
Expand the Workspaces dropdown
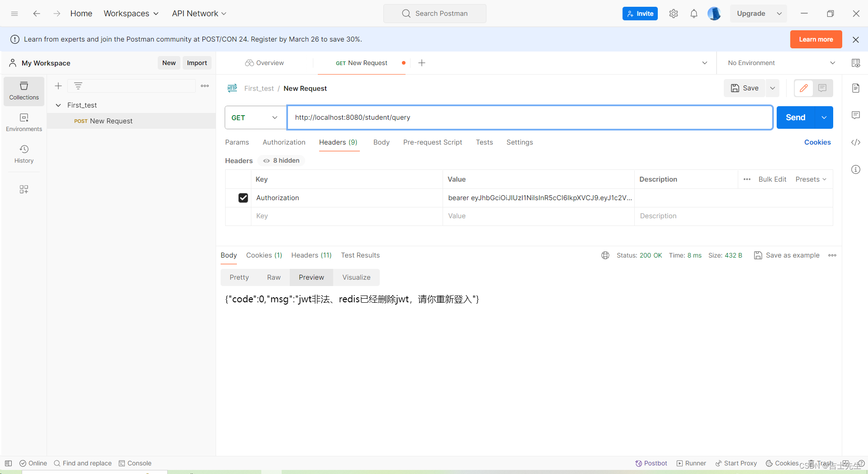131,14
